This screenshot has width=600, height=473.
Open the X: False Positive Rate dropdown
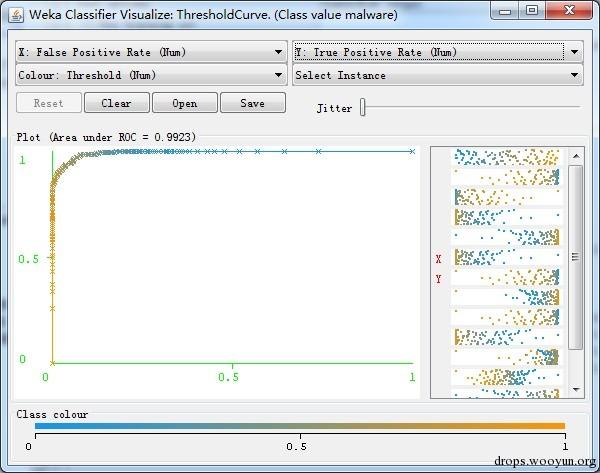152,52
